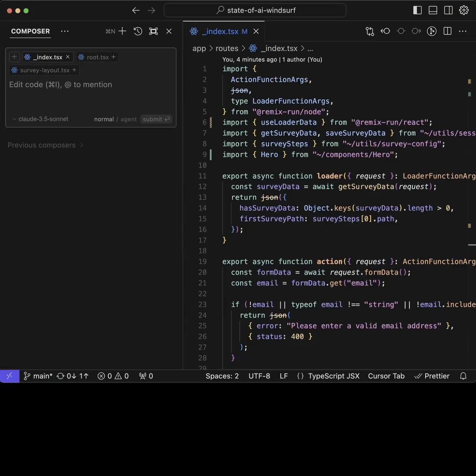Image resolution: width=476 pixels, height=476 pixels.
Task: Open composer history clock icon
Action: point(138,31)
